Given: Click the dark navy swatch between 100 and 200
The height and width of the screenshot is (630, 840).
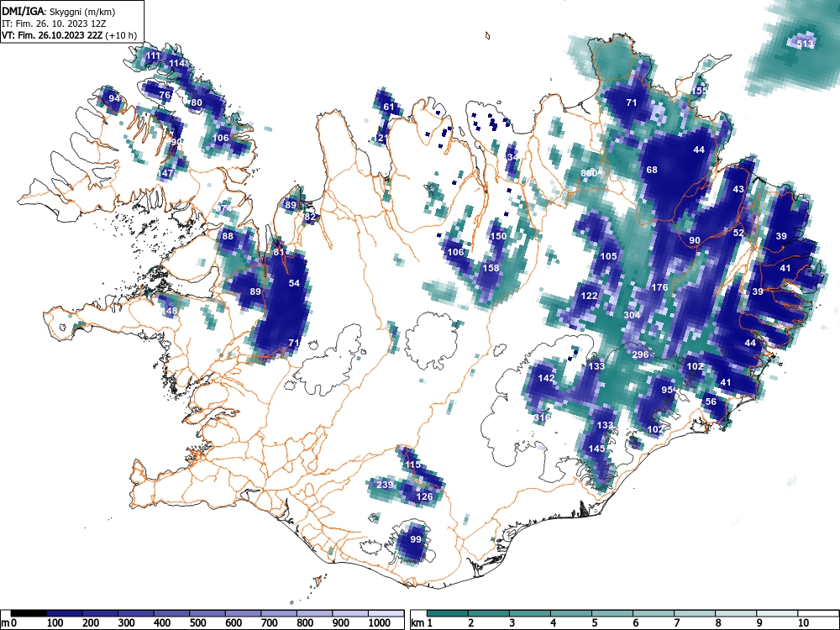Looking at the screenshot, I should tap(65, 613).
